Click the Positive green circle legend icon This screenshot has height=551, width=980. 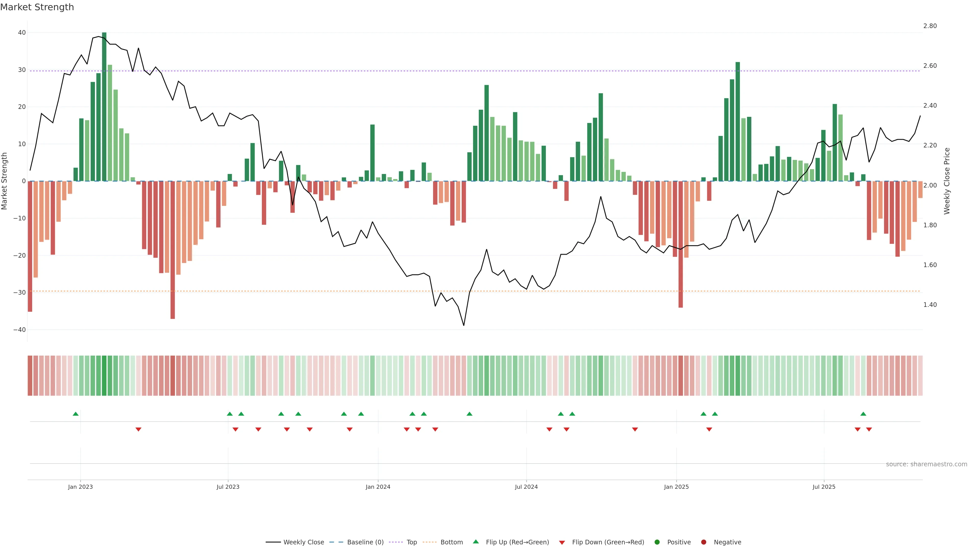coord(657,542)
